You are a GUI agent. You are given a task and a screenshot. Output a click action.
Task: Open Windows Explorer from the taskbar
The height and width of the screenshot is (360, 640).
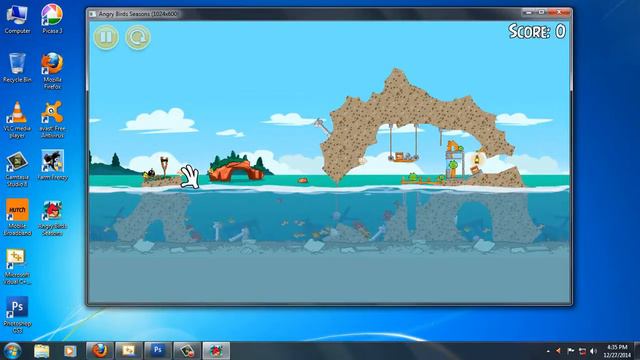[x=42, y=351]
